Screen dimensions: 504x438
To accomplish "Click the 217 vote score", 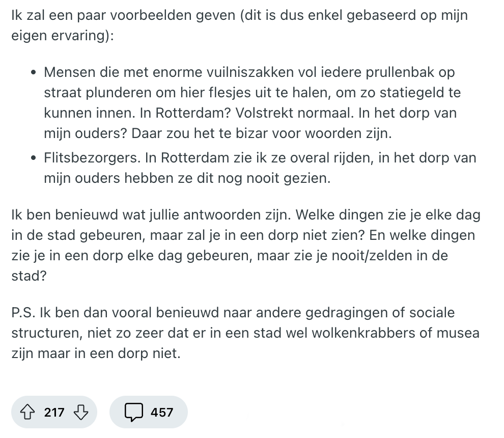I will (54, 412).
